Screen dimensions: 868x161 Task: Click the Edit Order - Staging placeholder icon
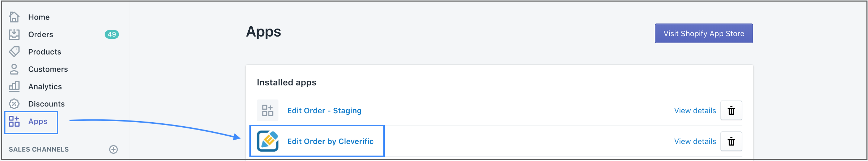pos(267,110)
